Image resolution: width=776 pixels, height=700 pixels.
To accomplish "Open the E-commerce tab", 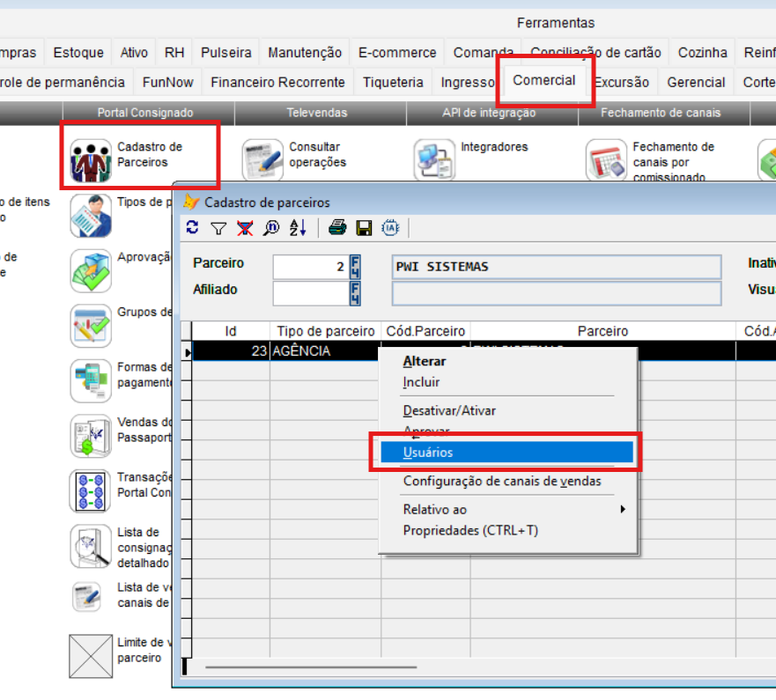I will pos(397,53).
